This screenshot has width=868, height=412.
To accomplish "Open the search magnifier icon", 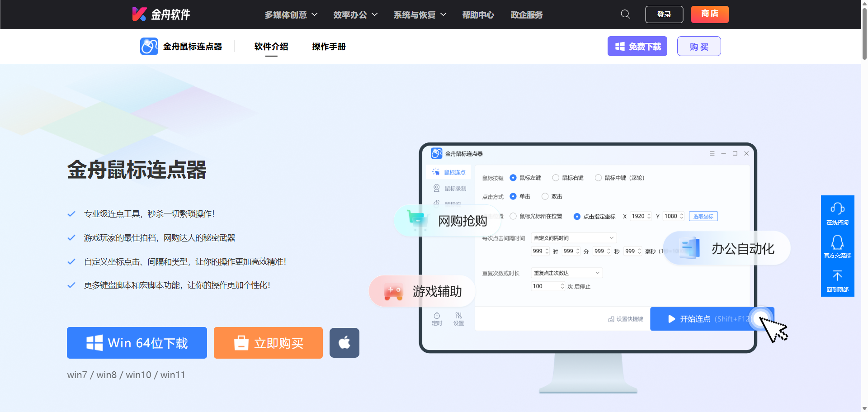I will point(625,14).
